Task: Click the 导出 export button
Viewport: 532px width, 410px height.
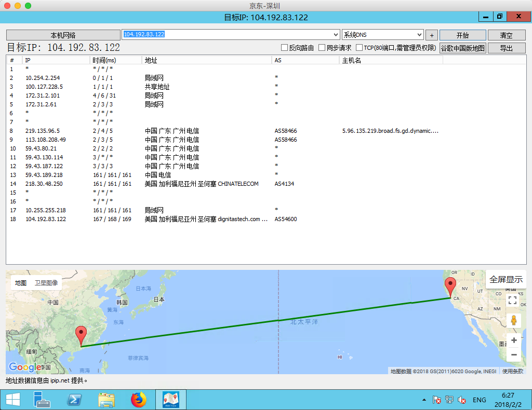Action: [506, 48]
